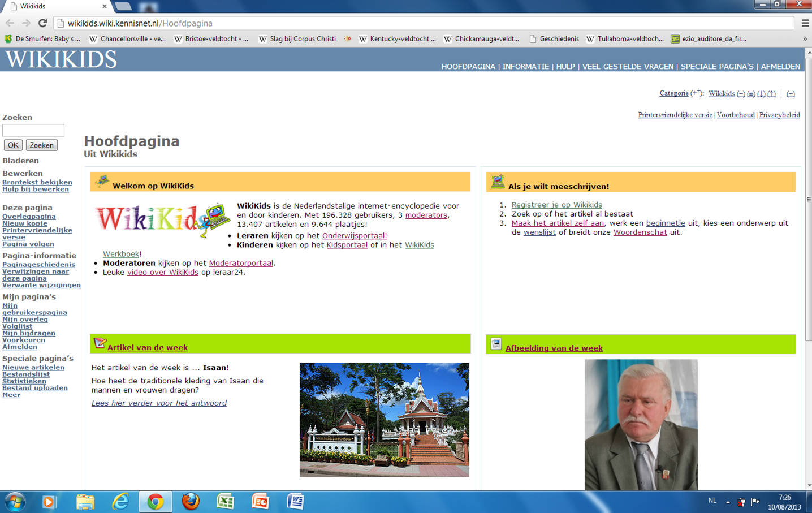The width and height of the screenshot is (812, 513).
Task: Open the Privacybeleid link
Action: point(779,115)
